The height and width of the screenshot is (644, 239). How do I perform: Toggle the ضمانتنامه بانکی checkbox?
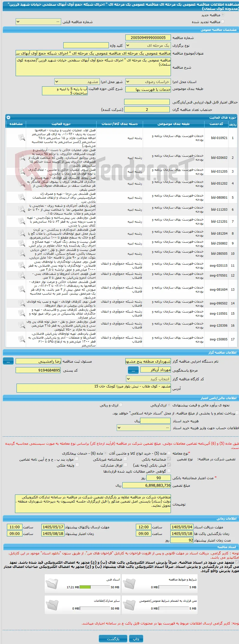coord(169,459)
